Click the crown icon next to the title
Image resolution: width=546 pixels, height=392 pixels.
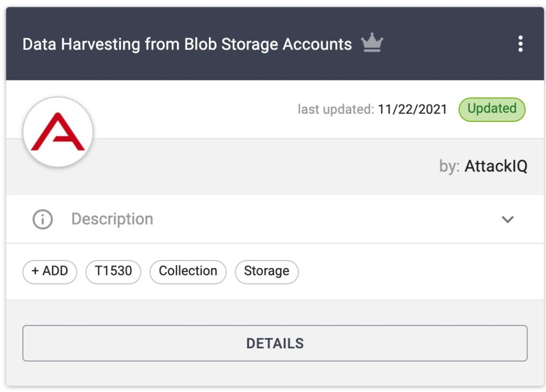pos(372,43)
